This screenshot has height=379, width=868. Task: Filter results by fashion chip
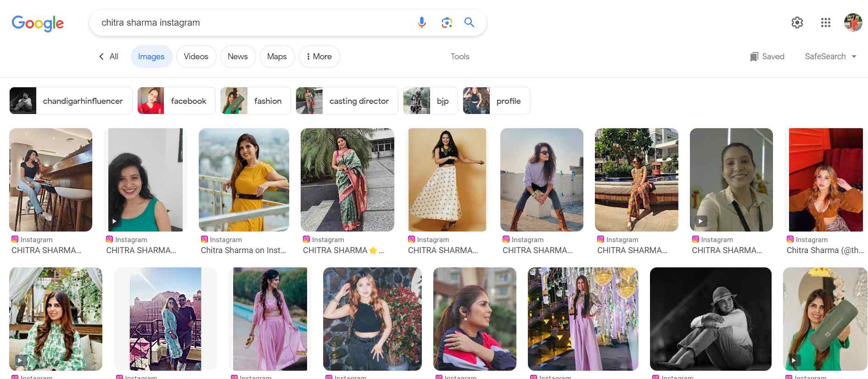(256, 101)
